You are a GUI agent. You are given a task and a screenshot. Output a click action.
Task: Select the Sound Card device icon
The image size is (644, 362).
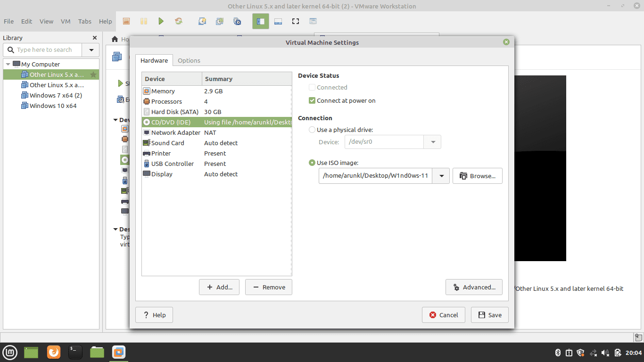(147, 143)
